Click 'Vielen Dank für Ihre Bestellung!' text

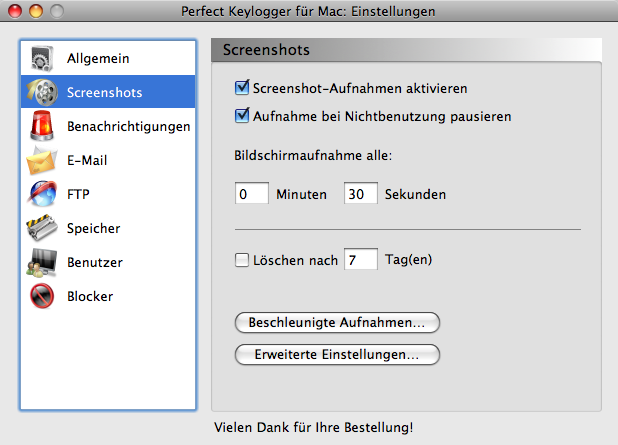point(314,427)
